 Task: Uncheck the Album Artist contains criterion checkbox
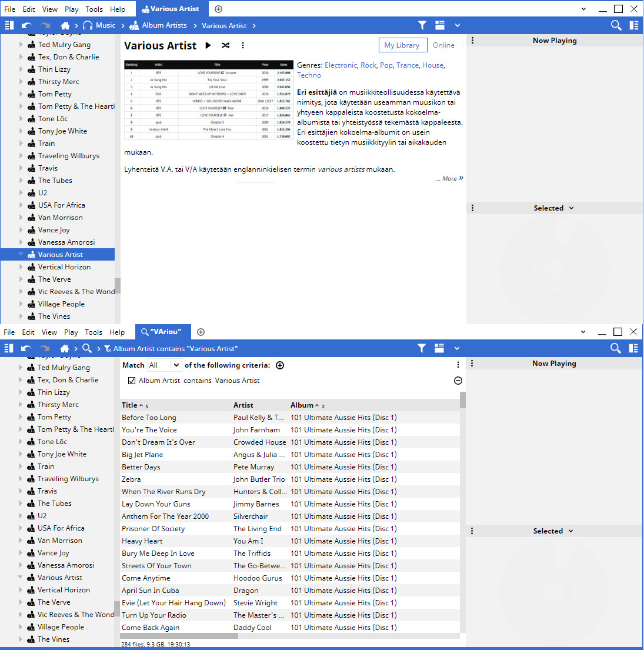click(132, 381)
